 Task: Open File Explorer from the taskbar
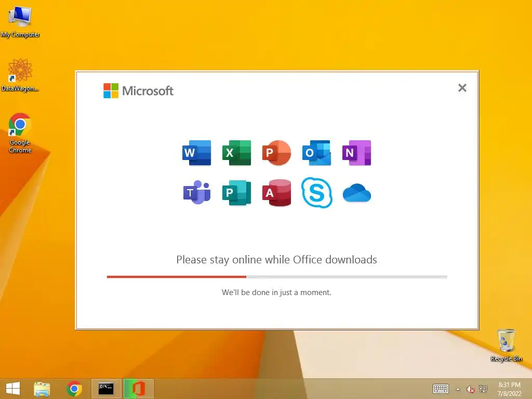42,389
